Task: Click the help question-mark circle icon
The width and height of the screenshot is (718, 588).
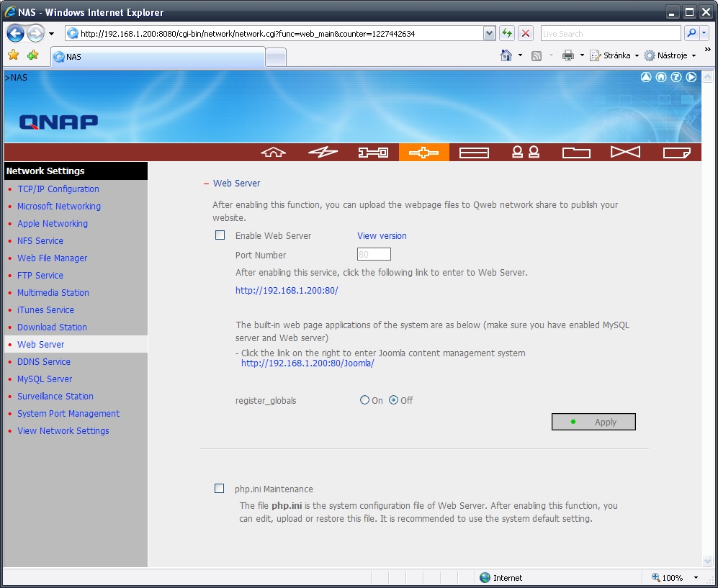Action: (676, 77)
